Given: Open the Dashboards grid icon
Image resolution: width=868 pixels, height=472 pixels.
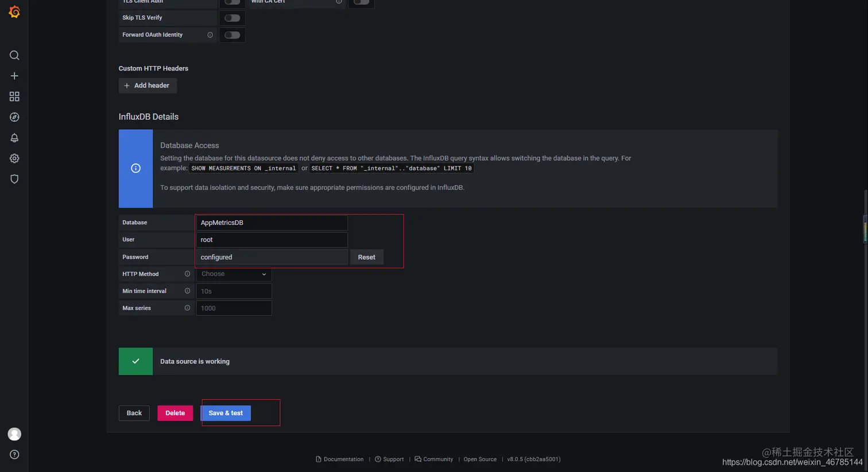Looking at the screenshot, I should click(14, 96).
